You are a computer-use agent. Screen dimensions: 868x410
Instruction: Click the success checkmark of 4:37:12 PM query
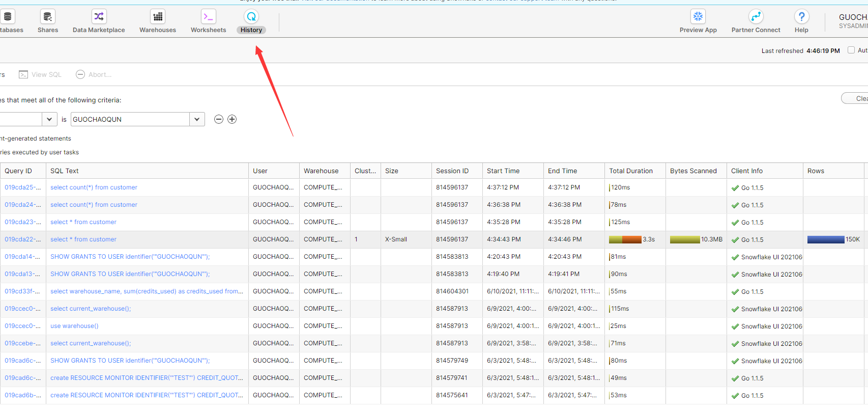735,188
